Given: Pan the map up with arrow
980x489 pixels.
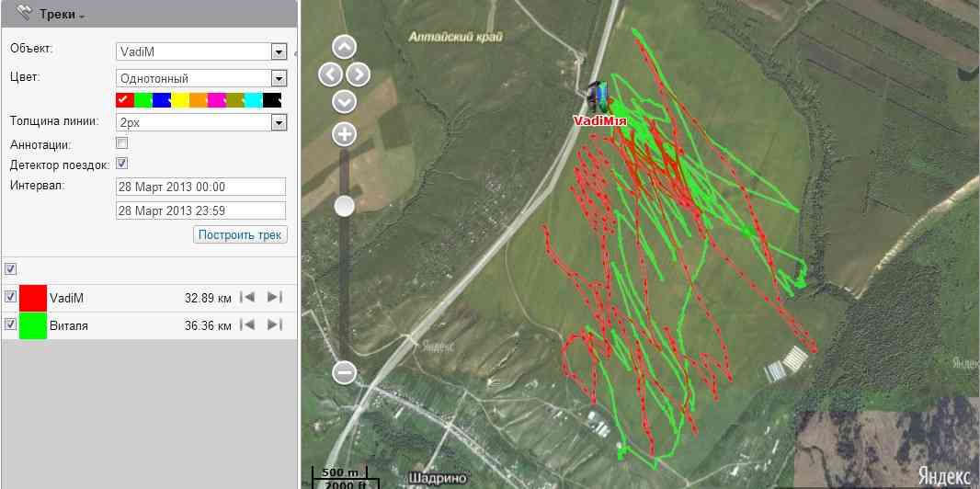Looking at the screenshot, I should coord(344,47).
